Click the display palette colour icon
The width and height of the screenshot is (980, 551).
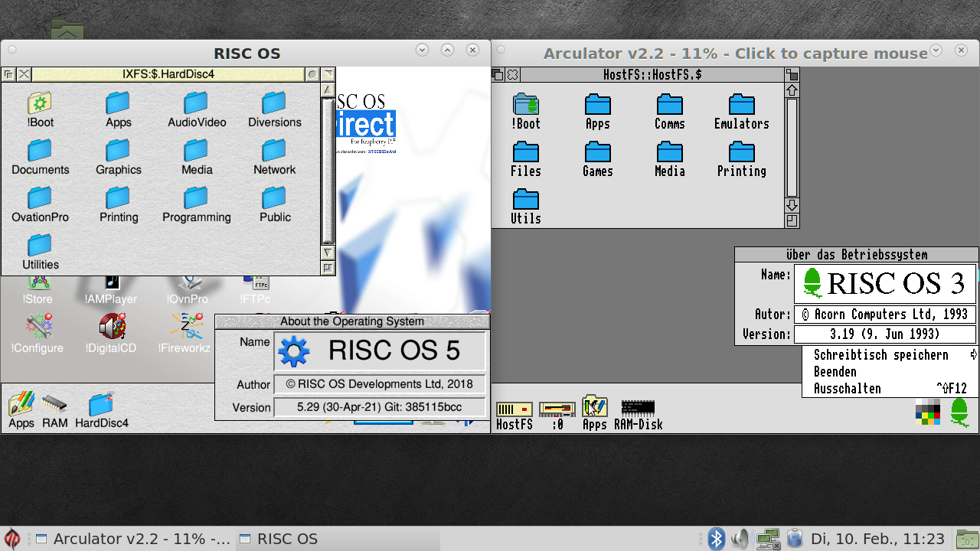pos(927,412)
